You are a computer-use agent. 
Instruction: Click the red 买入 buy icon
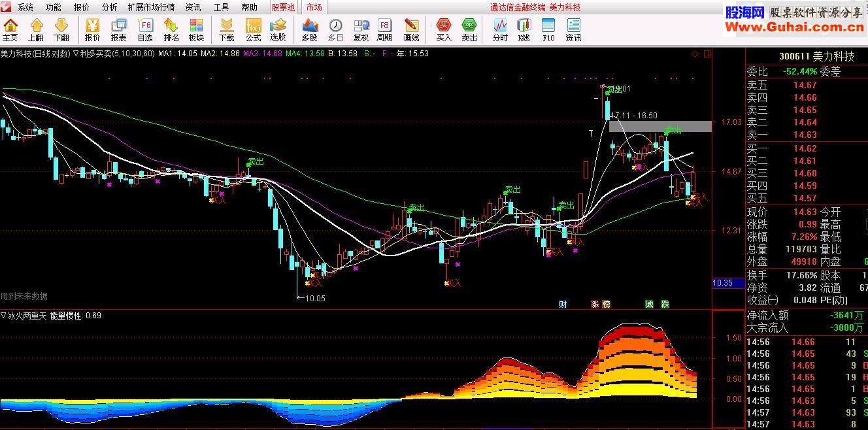444,30
